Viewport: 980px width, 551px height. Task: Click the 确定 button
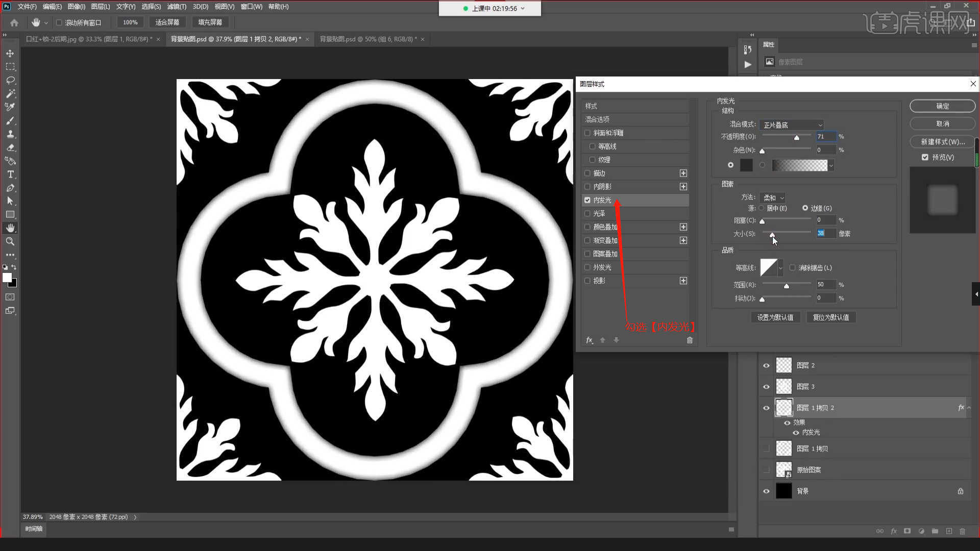click(x=942, y=106)
